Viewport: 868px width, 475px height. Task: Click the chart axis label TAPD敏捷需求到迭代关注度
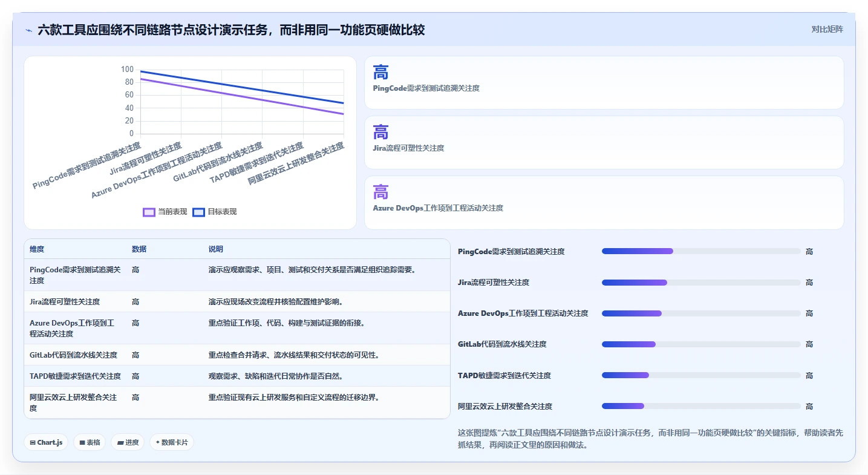click(256, 163)
